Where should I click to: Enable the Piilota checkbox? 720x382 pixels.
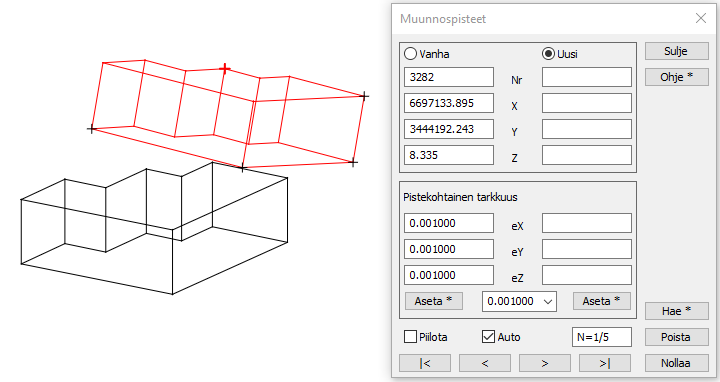(x=410, y=337)
